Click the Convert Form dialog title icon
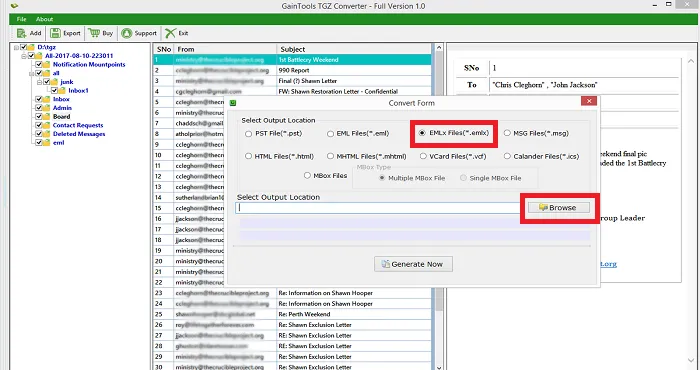 pyautogui.click(x=233, y=103)
